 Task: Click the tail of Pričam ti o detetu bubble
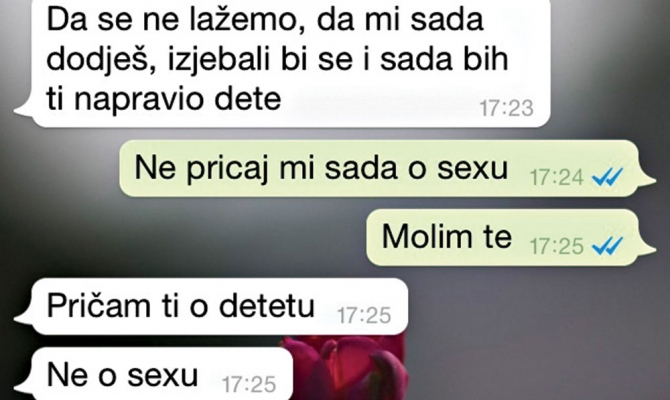tap(23, 317)
